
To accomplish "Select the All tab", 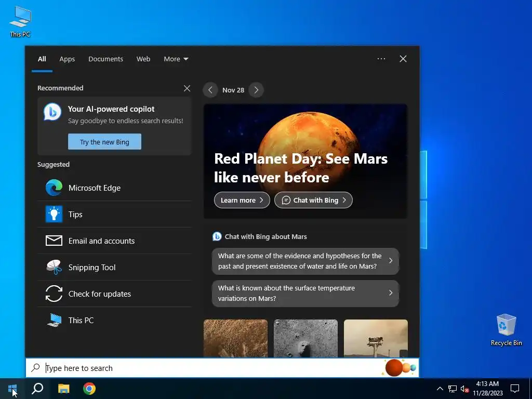I will (42, 59).
